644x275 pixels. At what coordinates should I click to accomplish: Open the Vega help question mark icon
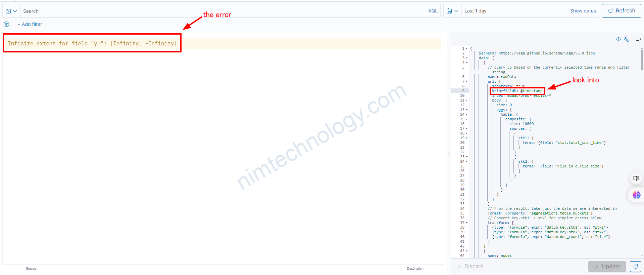(x=618, y=39)
